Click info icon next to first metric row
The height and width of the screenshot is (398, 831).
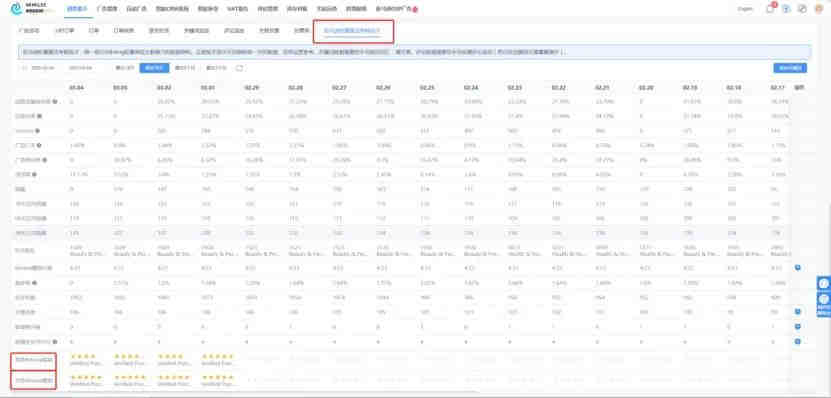(55, 101)
